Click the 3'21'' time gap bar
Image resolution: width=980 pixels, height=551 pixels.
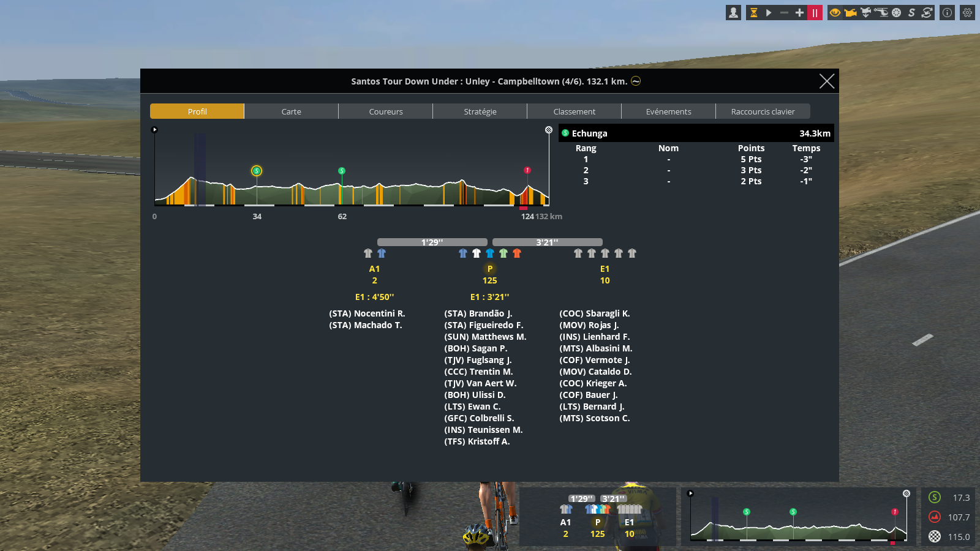548,242
